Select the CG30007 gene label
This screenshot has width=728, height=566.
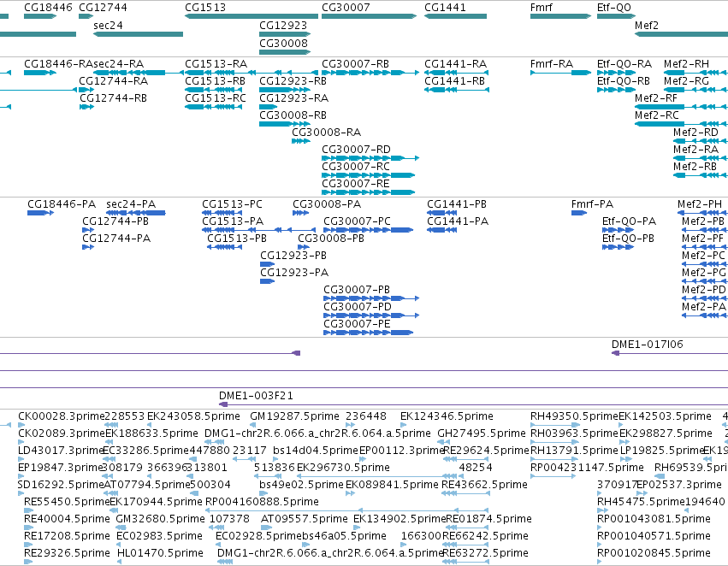(x=346, y=8)
